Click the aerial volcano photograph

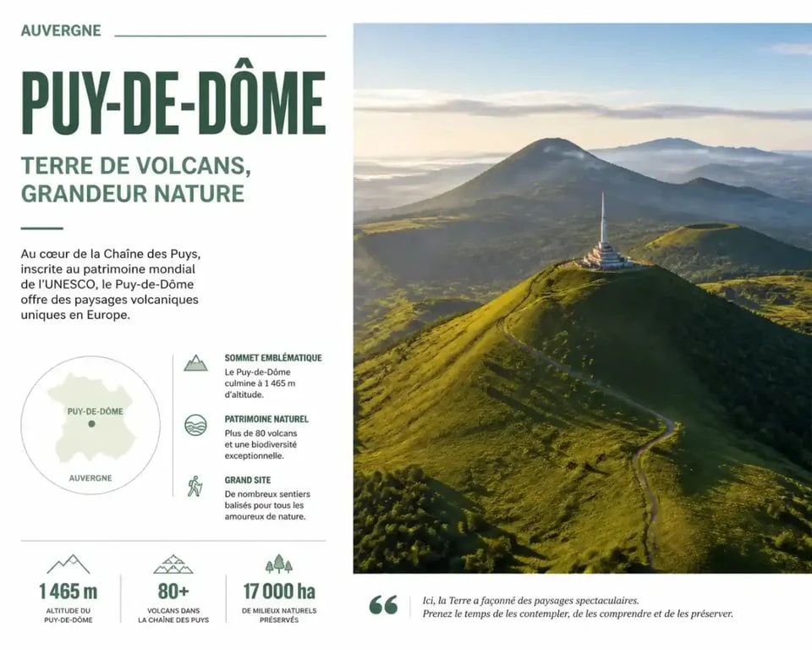[x=583, y=298]
